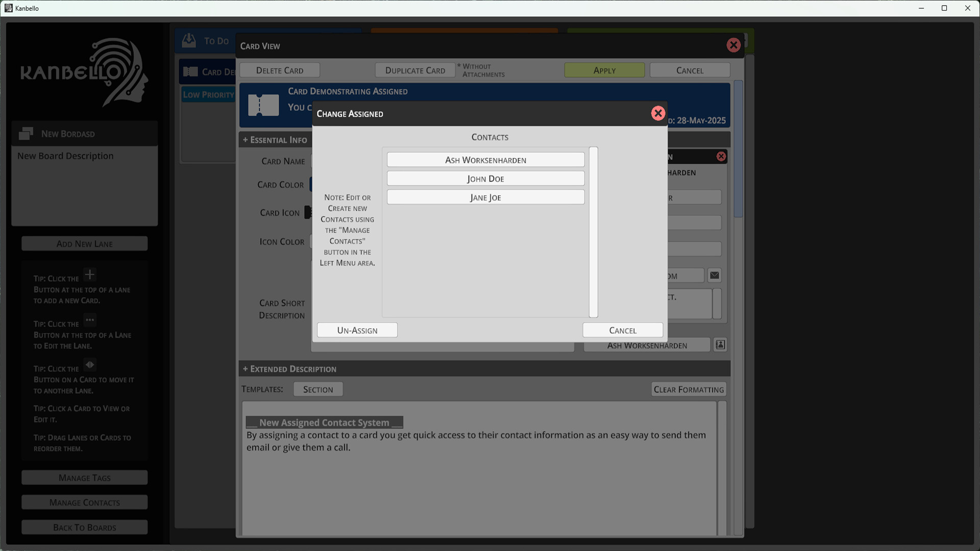Apply the card changes
This screenshot has height=551, width=980.
click(x=604, y=70)
